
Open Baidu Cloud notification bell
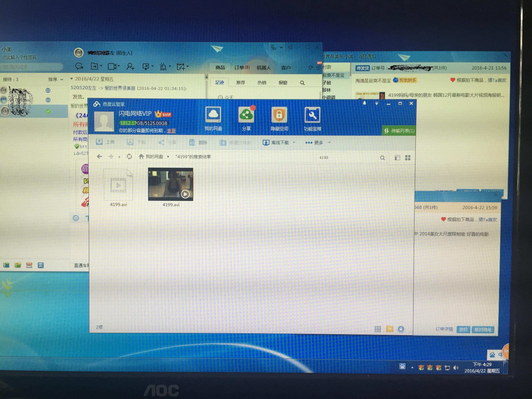tap(364, 103)
